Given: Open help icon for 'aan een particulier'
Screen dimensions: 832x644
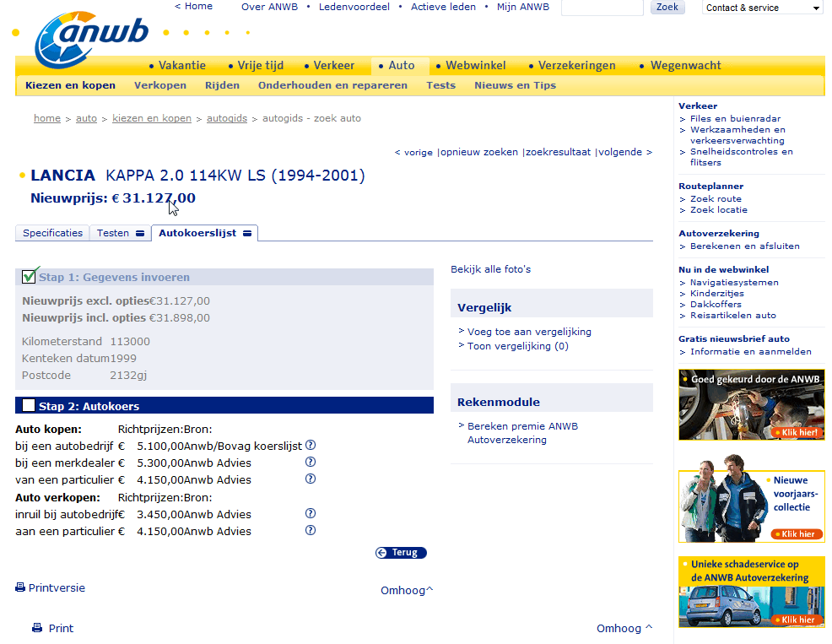Looking at the screenshot, I should pos(311,530).
